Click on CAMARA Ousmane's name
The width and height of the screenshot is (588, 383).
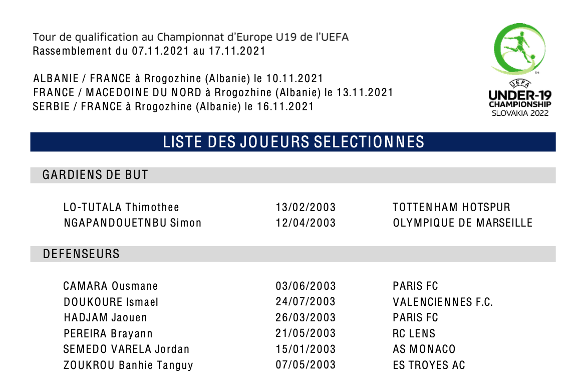(110, 286)
